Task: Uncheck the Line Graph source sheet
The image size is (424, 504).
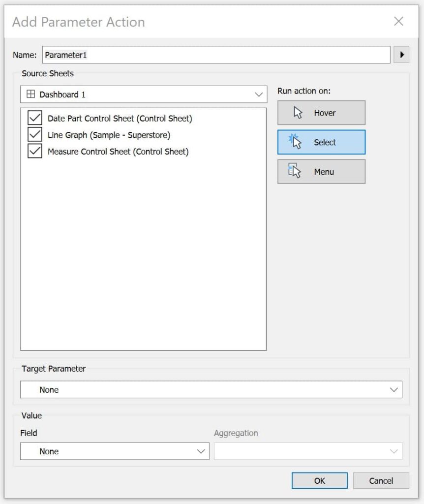Action: [35, 135]
